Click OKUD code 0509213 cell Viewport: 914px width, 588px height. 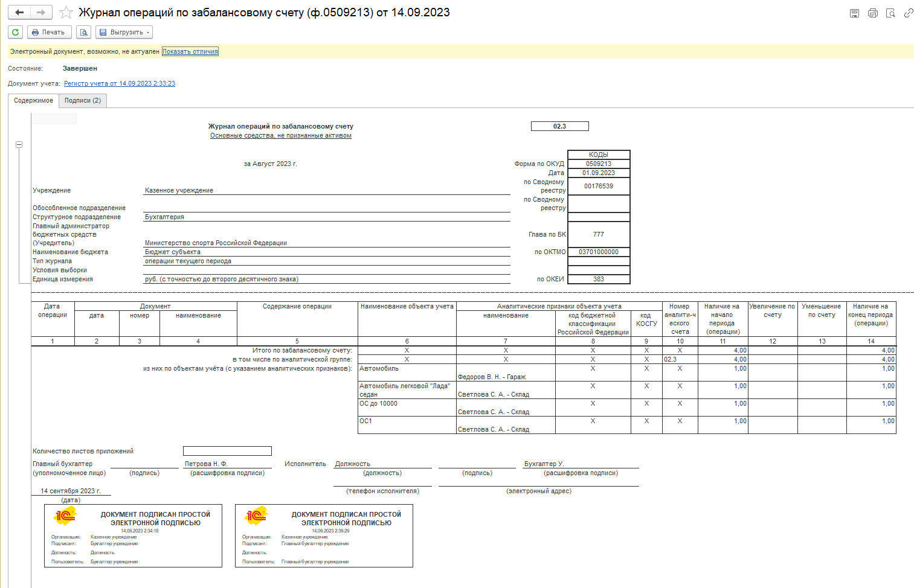(x=599, y=164)
